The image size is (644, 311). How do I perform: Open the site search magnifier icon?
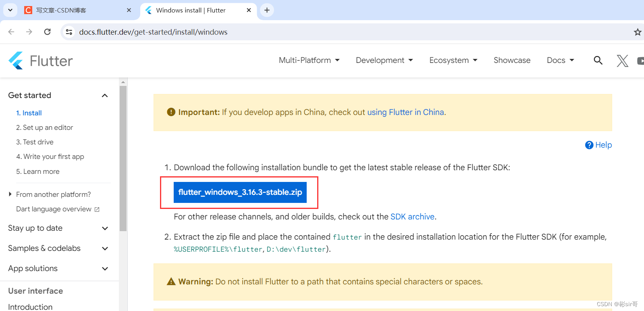[x=598, y=61]
